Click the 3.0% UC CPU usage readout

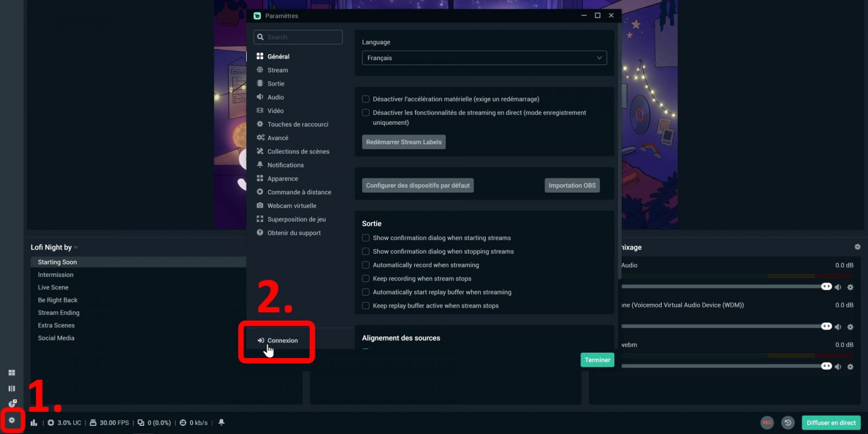pyautogui.click(x=65, y=423)
